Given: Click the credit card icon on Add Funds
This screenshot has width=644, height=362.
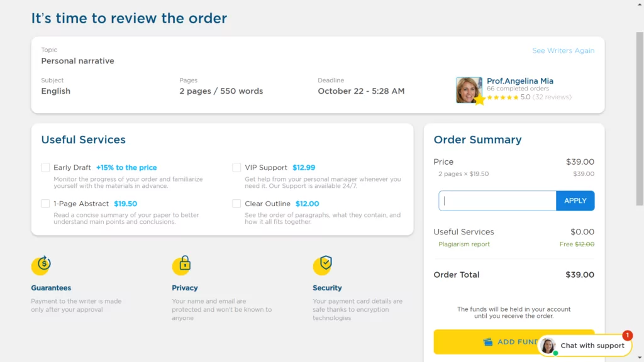Looking at the screenshot, I should (487, 342).
